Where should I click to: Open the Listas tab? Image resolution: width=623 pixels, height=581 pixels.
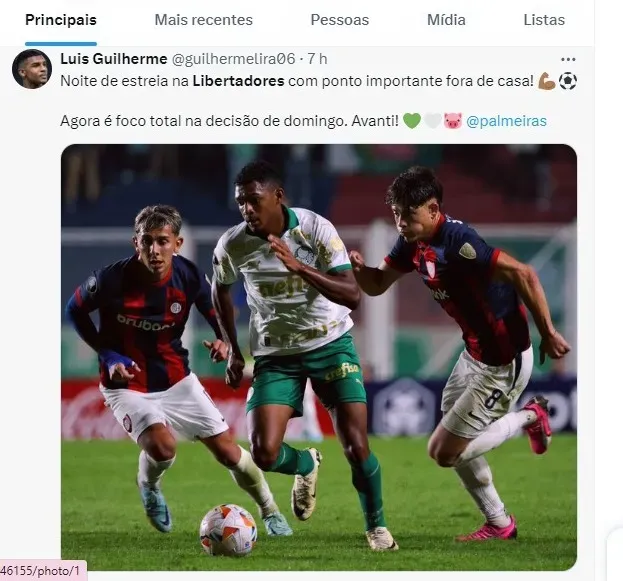(x=544, y=20)
